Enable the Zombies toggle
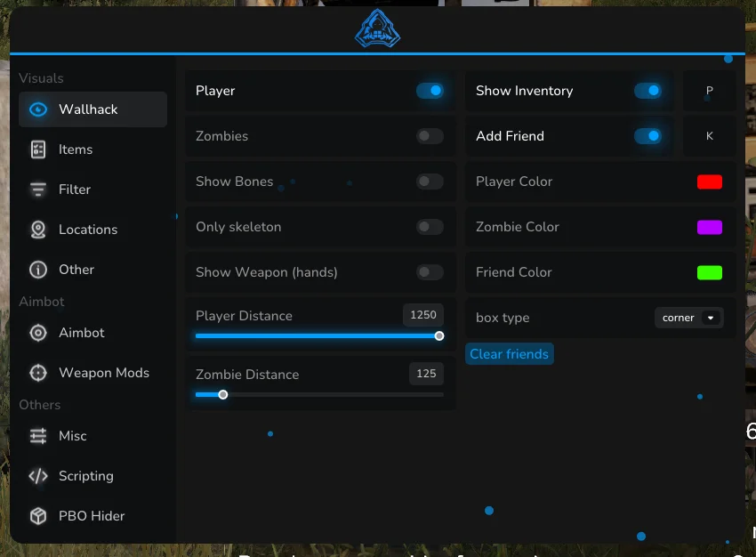 click(430, 135)
